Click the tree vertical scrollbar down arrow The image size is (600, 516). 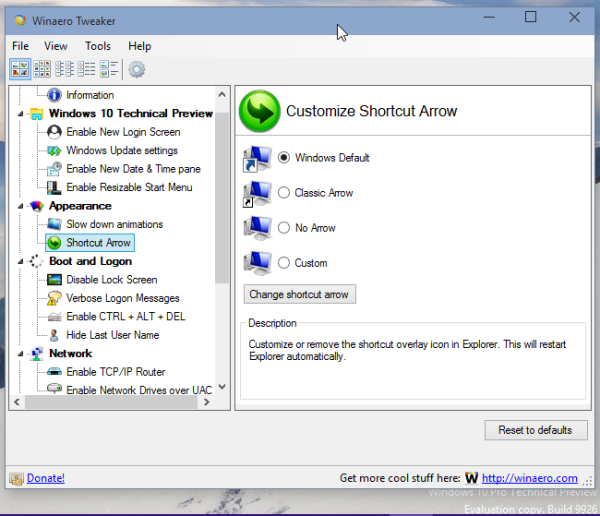point(222,387)
